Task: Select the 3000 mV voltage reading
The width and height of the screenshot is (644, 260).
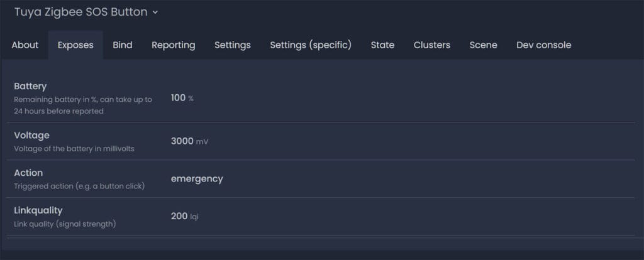Action: point(189,141)
